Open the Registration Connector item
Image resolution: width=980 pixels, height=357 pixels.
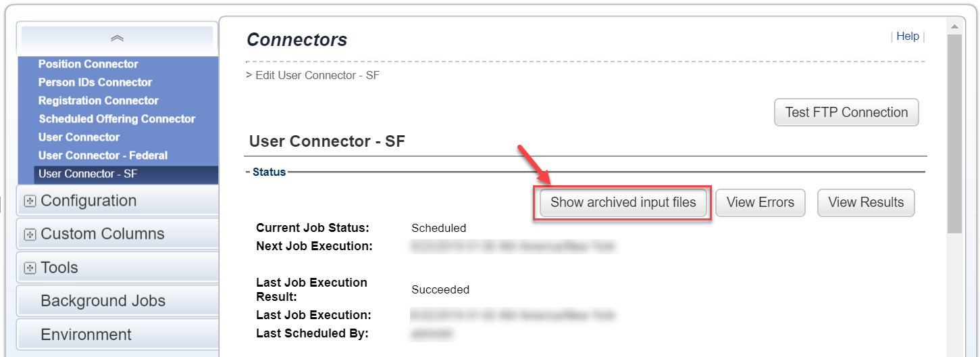pos(99,101)
